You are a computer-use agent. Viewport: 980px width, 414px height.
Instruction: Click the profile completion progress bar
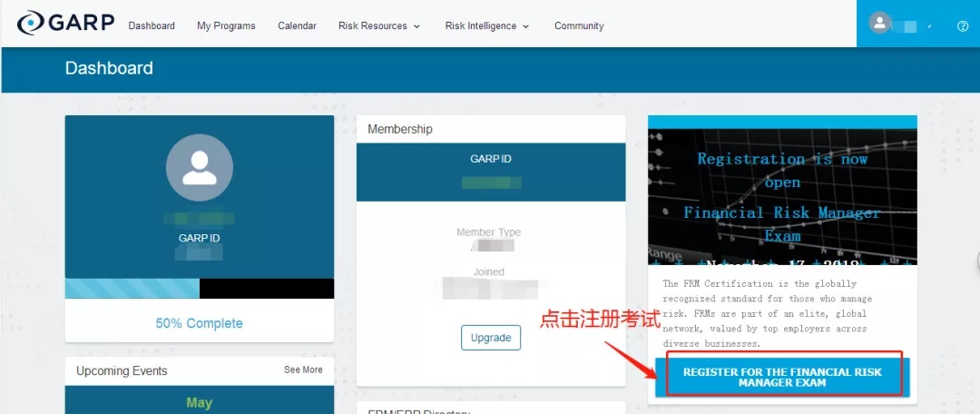200,289
